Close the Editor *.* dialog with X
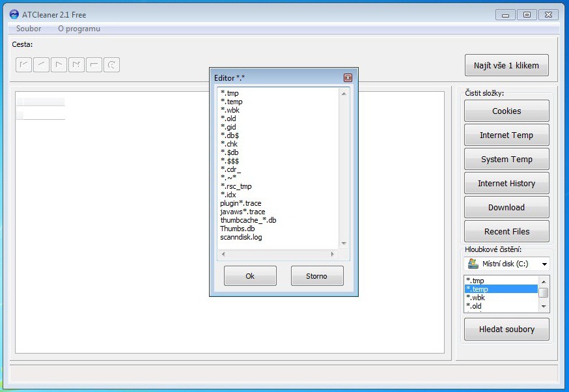Screen dimensions: 569x392 (348, 77)
